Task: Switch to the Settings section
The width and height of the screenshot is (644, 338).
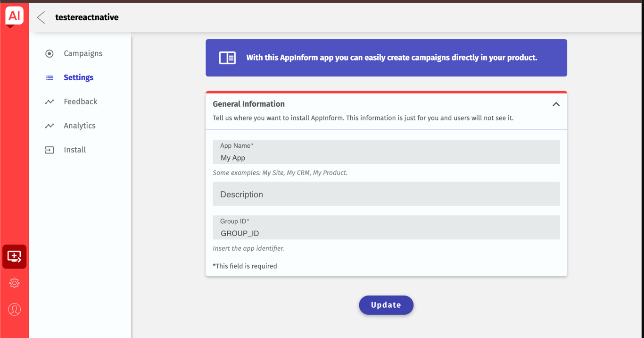Action: [78, 77]
